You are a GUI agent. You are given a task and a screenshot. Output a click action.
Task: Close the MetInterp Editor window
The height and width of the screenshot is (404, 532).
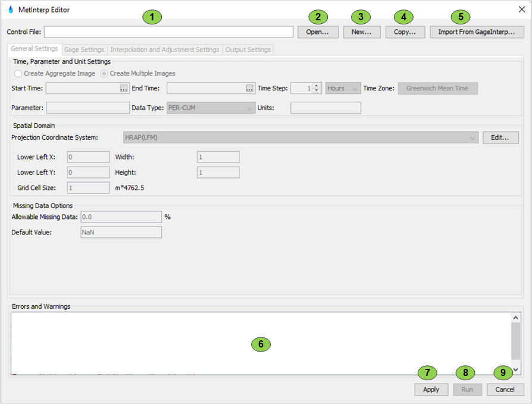(521, 8)
